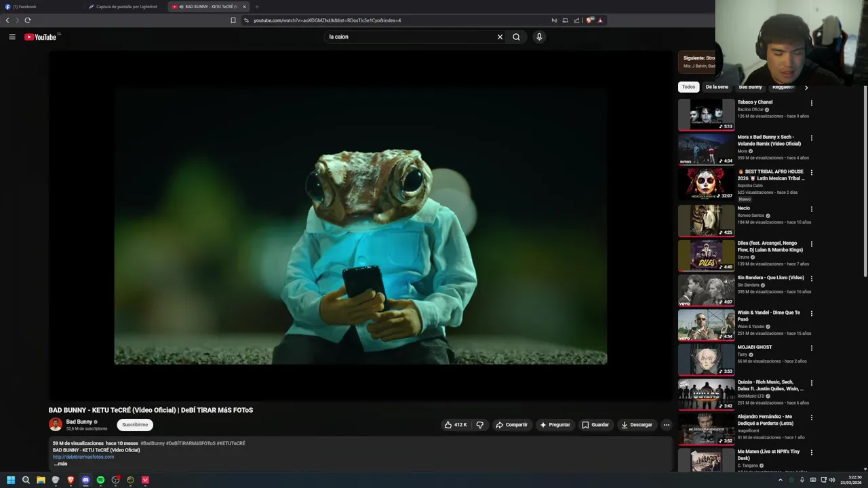The image size is (868, 488).
Task: Open the Windows Start button
Action: pyautogui.click(x=11, y=480)
